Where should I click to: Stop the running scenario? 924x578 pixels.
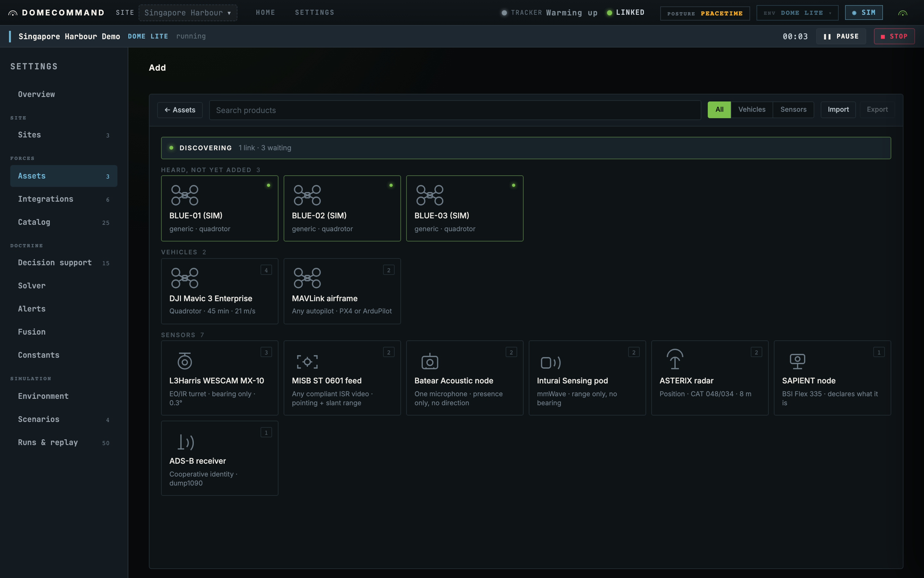click(894, 36)
